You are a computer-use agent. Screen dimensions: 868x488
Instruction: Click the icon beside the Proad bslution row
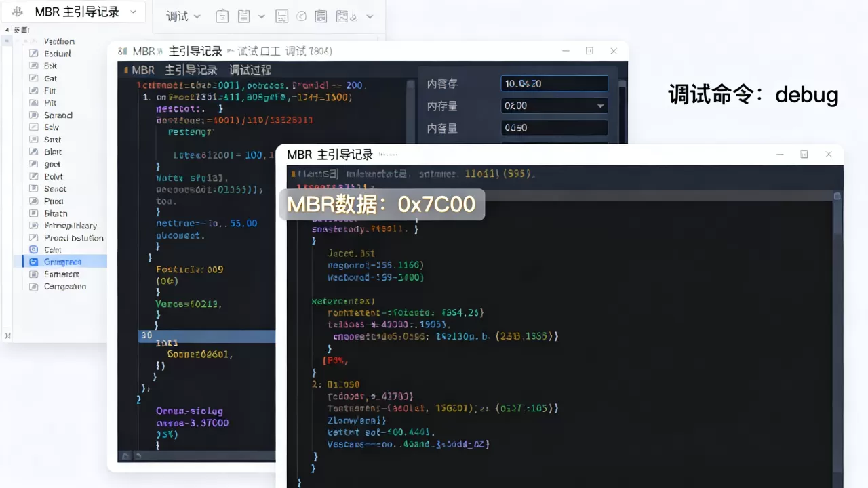pos(33,238)
